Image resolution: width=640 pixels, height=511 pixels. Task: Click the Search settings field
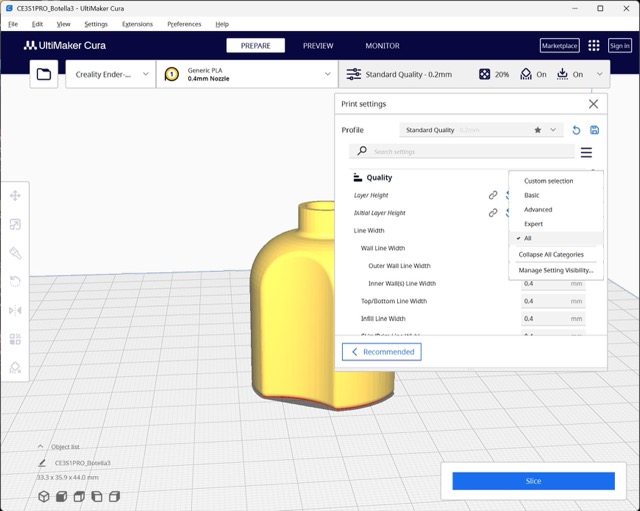coord(462,151)
